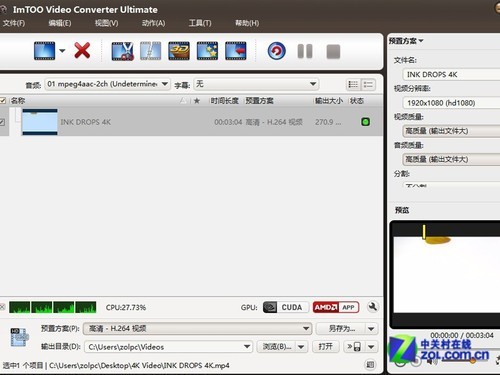The image size is (500, 375).
Task: Start conversion with the circular convert button
Action: 276,51
